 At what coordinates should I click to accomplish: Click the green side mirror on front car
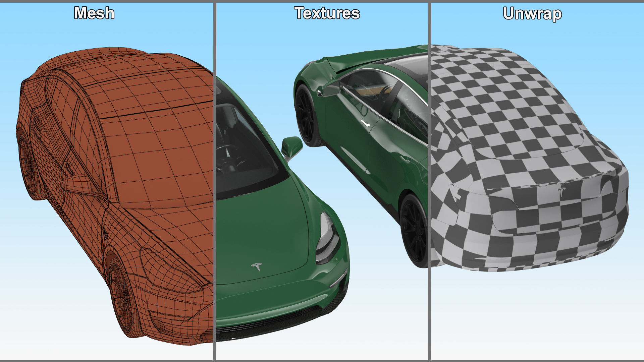click(x=292, y=147)
